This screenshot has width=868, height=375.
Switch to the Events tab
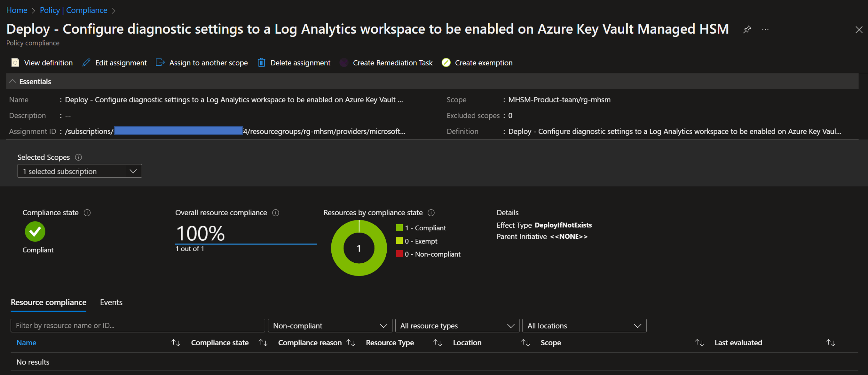tap(111, 302)
